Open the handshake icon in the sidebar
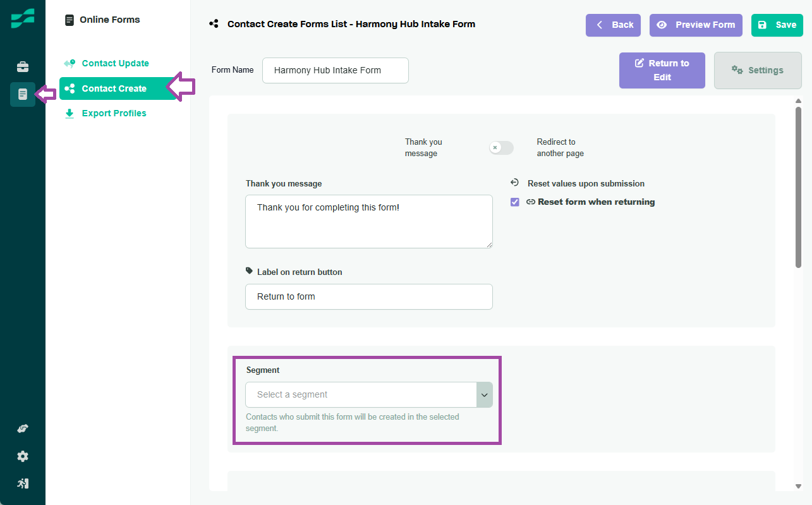Image resolution: width=812 pixels, height=505 pixels. pos(23,429)
